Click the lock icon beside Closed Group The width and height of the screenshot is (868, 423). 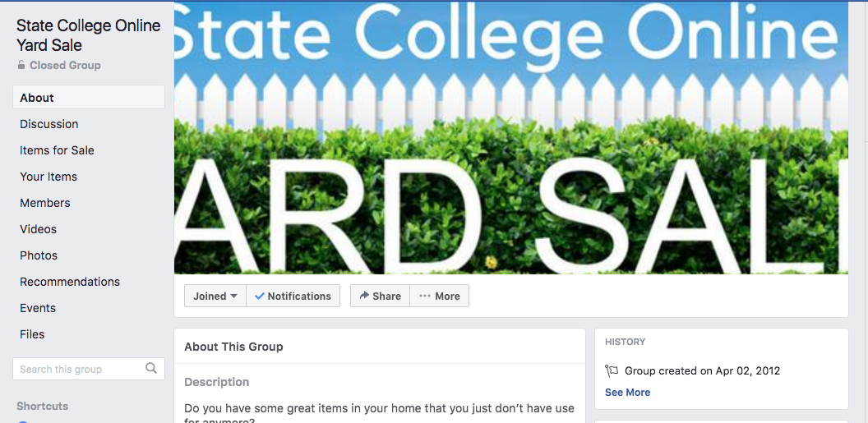coord(21,65)
